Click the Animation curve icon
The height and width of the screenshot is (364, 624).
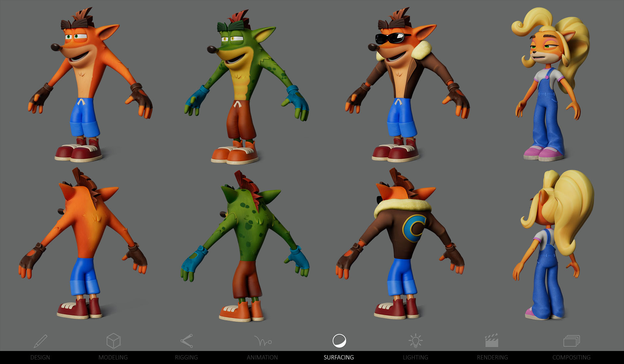[x=263, y=341]
